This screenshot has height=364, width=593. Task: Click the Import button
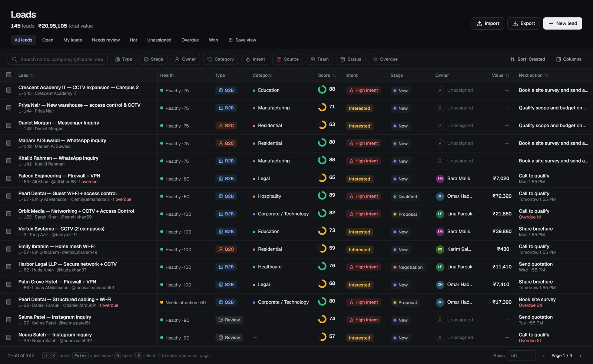coord(488,23)
